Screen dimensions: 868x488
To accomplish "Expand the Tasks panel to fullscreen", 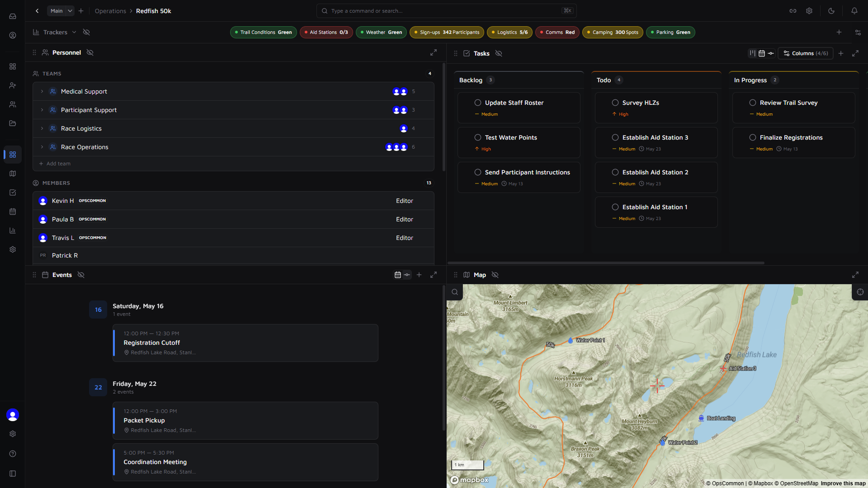I will click(x=855, y=53).
